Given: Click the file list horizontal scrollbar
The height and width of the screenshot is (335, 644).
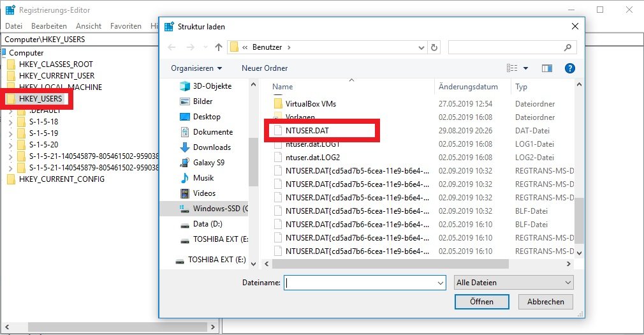Looking at the screenshot, I should [390, 264].
